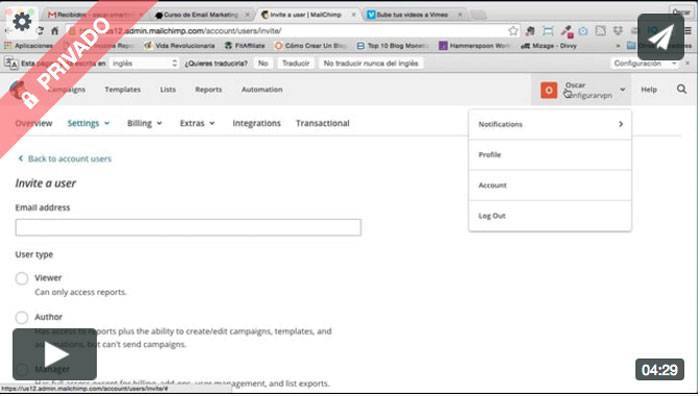Collapse the Oscar account dropdown arrow
The width and height of the screenshot is (700, 396).
coord(623,90)
